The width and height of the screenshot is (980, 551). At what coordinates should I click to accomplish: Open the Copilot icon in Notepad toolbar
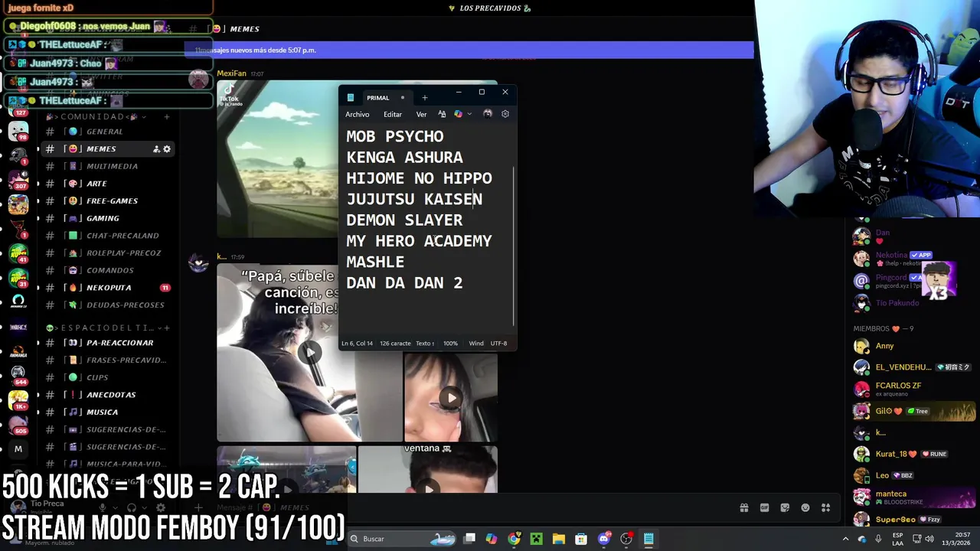point(458,114)
